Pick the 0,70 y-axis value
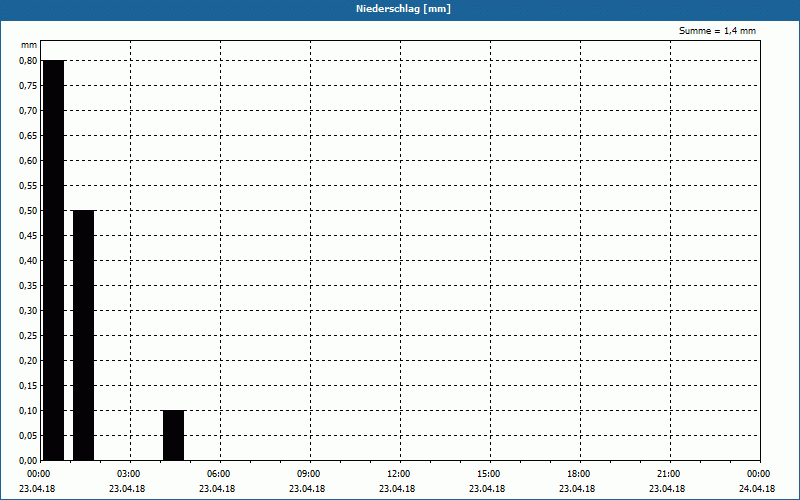 pyautogui.click(x=28, y=110)
